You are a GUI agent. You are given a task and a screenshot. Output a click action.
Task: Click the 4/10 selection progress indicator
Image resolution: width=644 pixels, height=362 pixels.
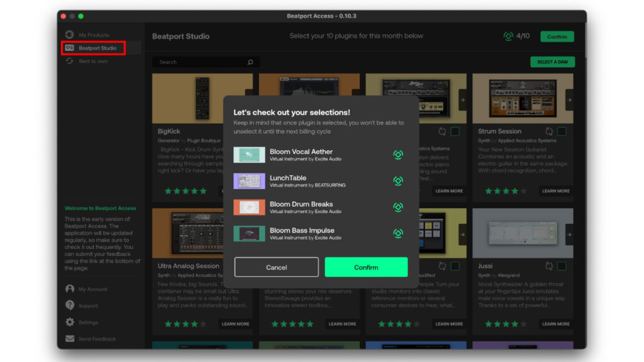tap(516, 36)
